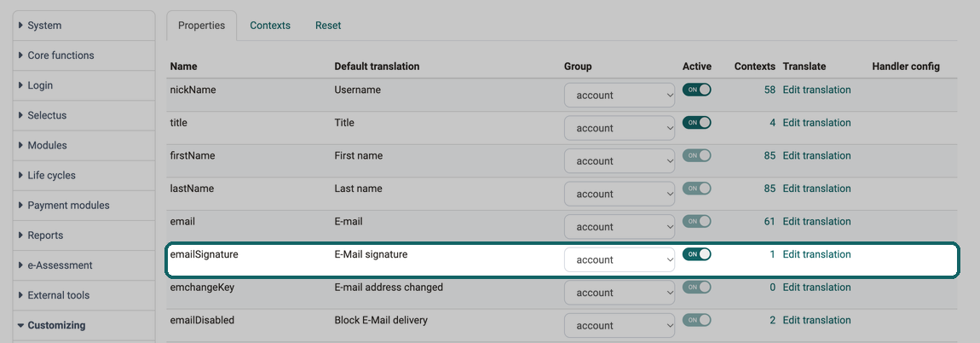Open the 2 contexts link for emailDisabled
The width and height of the screenshot is (980, 343).
coord(773,320)
